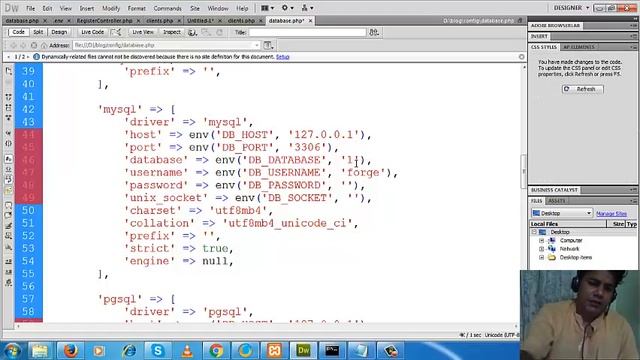This screenshot has width=640, height=360.
Task: Click the Open Documents icon in coding toolbar
Action: (9, 71)
